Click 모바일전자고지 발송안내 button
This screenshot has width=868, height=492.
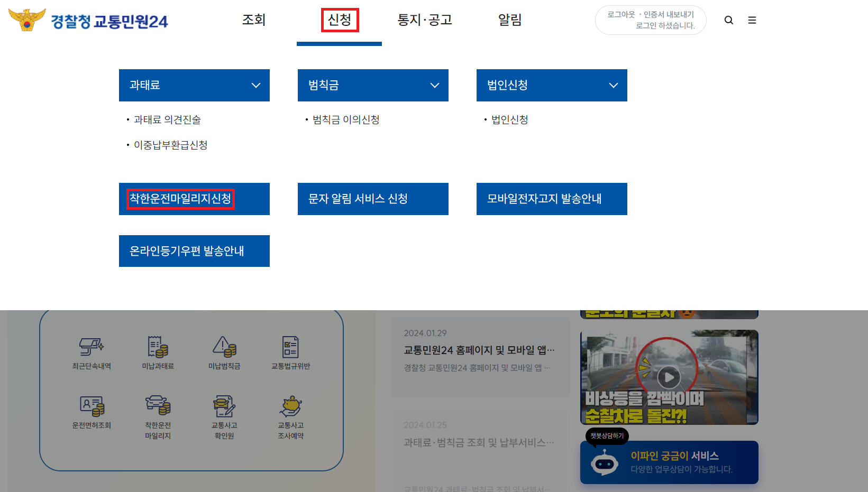coord(552,199)
